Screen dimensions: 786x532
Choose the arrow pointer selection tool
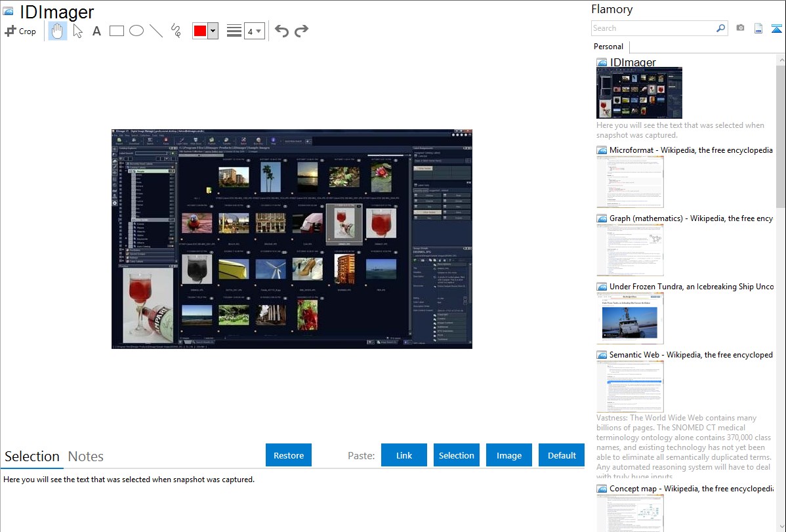tap(77, 31)
